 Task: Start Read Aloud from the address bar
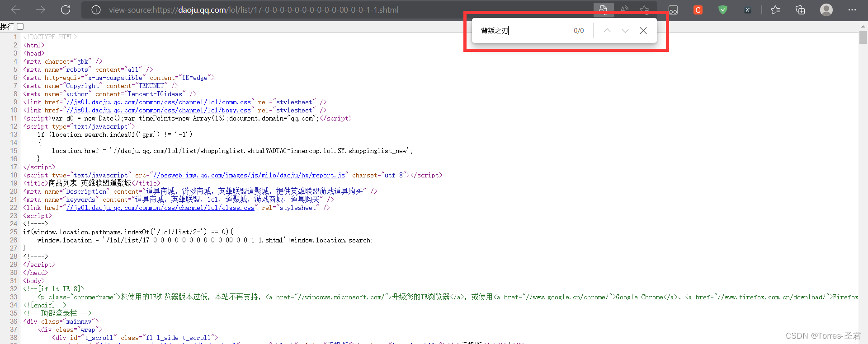click(624, 9)
